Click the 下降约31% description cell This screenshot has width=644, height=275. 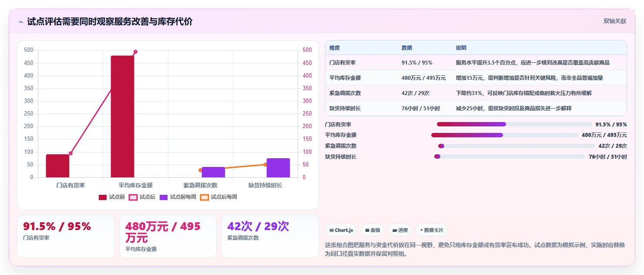pyautogui.click(x=523, y=93)
